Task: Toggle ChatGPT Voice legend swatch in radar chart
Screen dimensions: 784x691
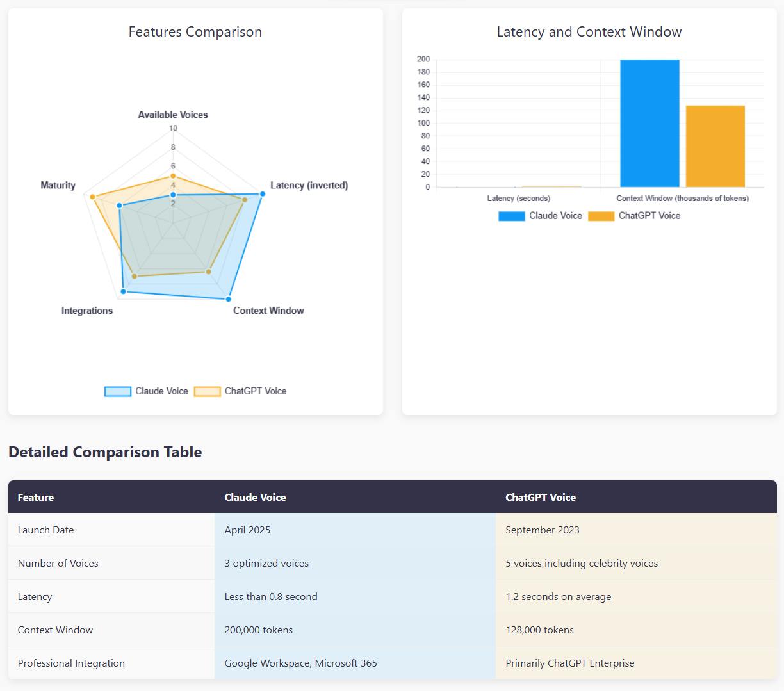Action: 207,391
